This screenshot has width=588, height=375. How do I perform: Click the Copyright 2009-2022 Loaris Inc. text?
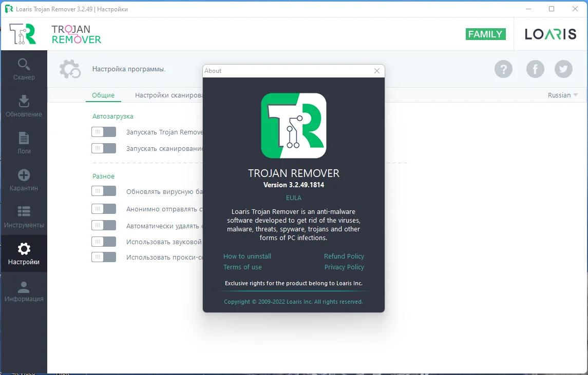(293, 302)
